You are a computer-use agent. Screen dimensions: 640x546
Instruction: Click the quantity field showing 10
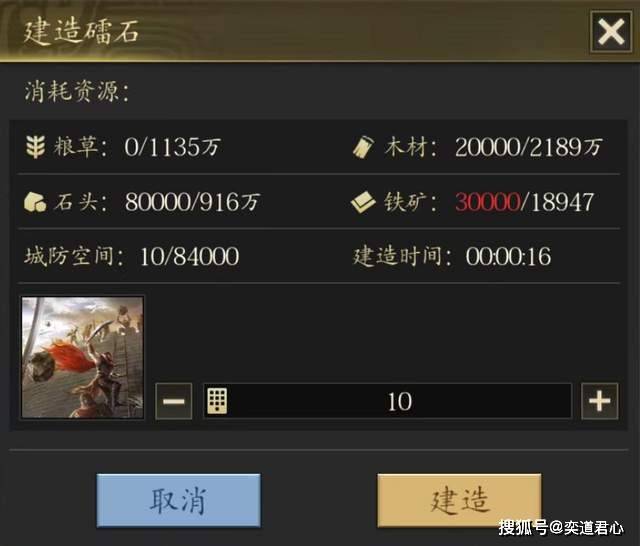[387, 401]
